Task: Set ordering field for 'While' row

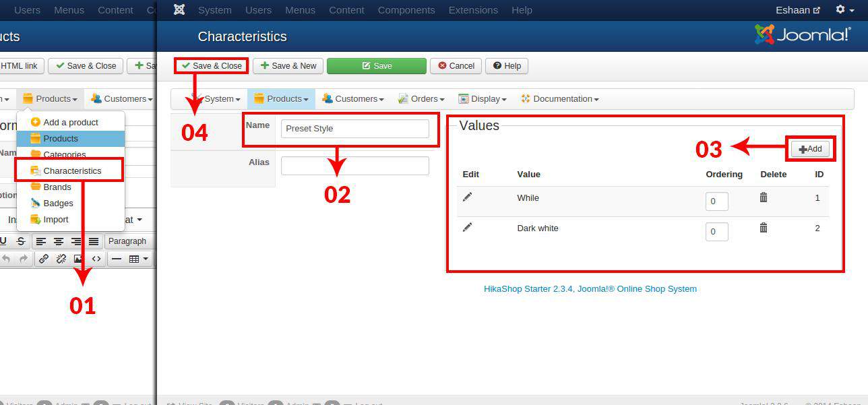Action: (717, 201)
